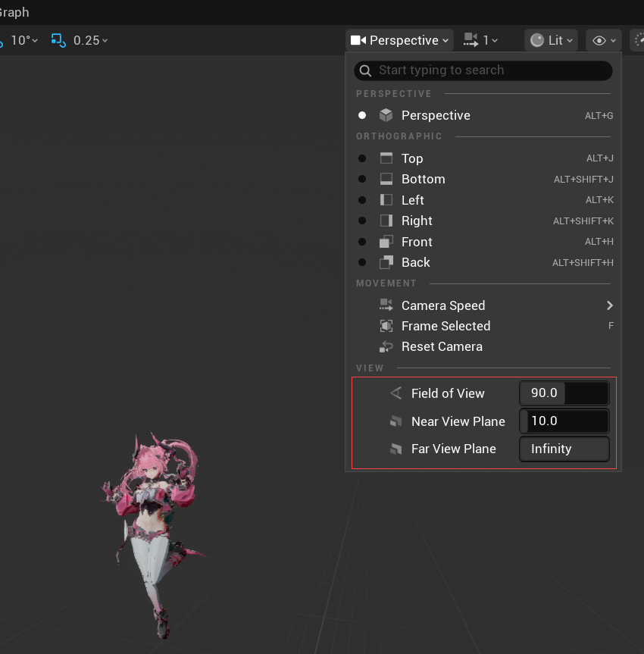
Task: Toggle the scale snap icon
Action: pos(58,40)
